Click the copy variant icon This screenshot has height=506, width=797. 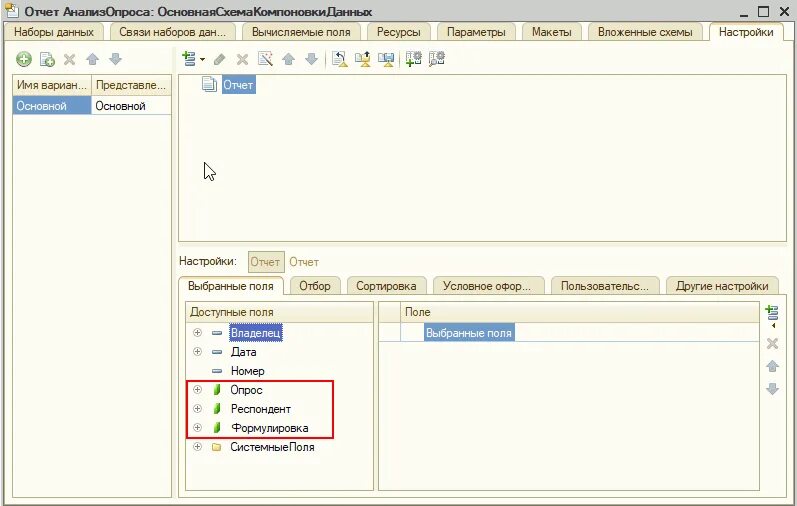click(x=47, y=59)
